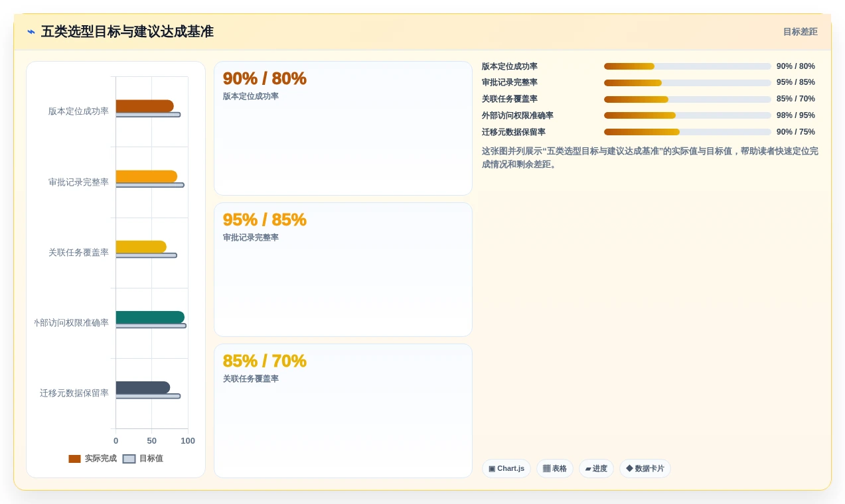
Task: Click the 100 tick label on chart axis
Action: coord(188,441)
